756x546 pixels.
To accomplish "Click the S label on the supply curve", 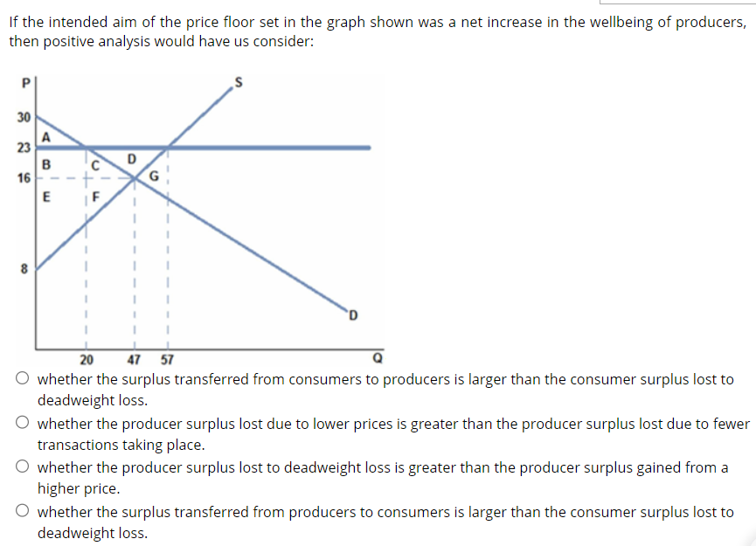I will (237, 82).
